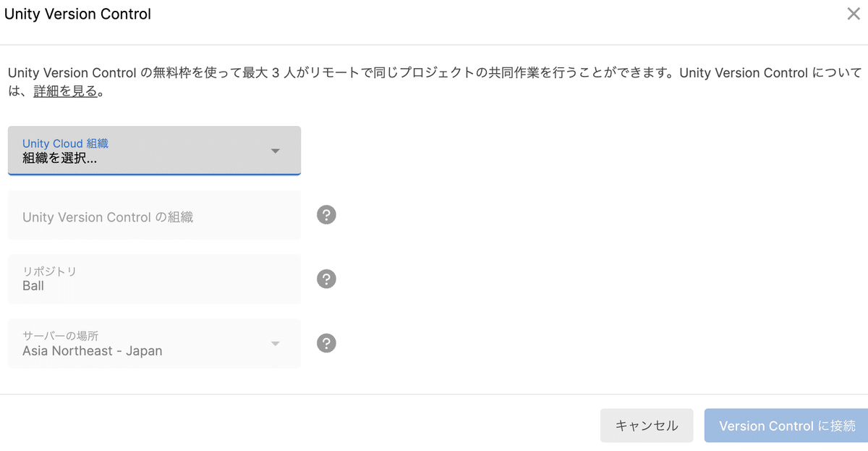Click the close X of the dialog
The image size is (868, 451).
point(854,13)
